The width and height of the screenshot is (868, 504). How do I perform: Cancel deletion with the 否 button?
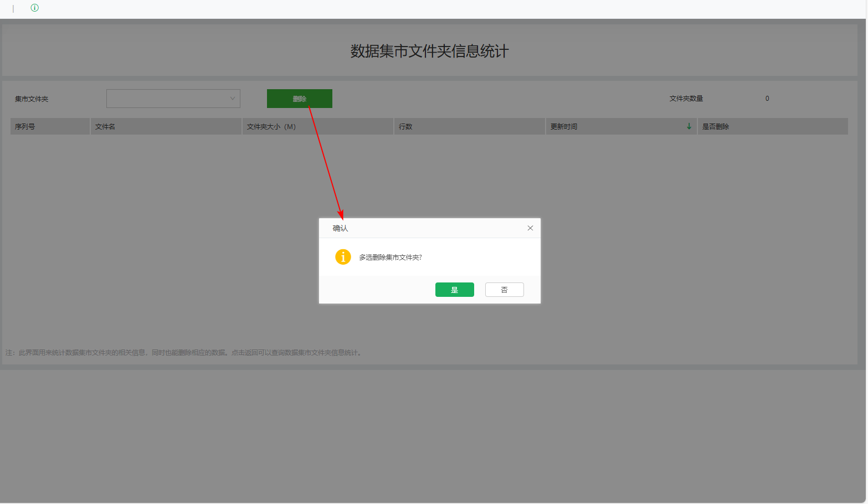[x=505, y=290]
